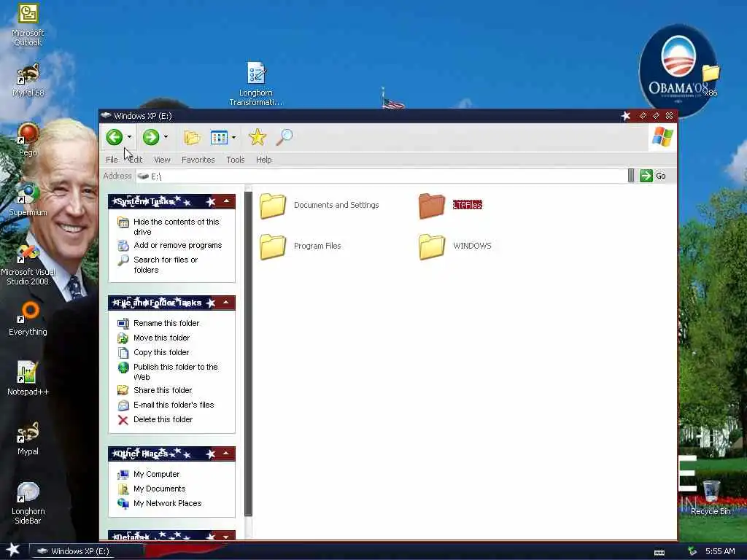This screenshot has height=560, width=747.
Task: Click the star Start button on taskbar
Action: (13, 550)
